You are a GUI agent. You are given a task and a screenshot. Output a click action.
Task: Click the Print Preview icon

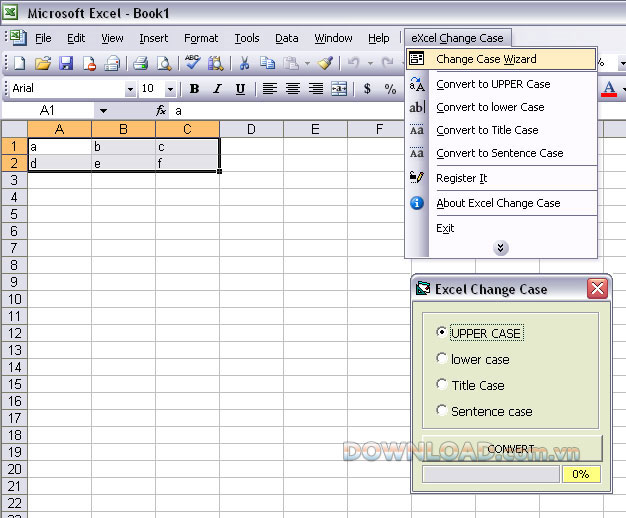tap(164, 63)
